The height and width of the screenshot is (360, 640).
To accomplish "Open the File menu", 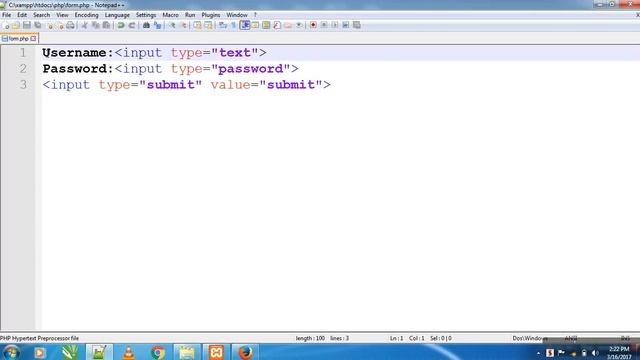I will [7, 15].
